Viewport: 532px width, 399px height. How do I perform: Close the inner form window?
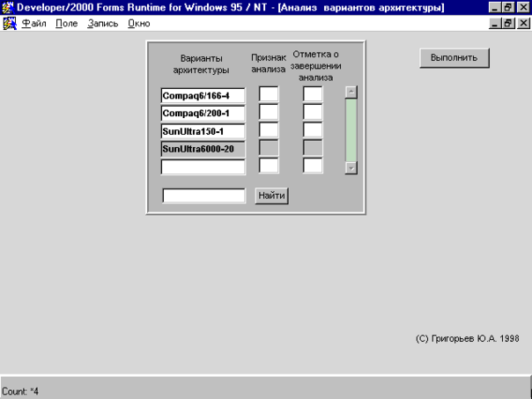tap(523, 24)
